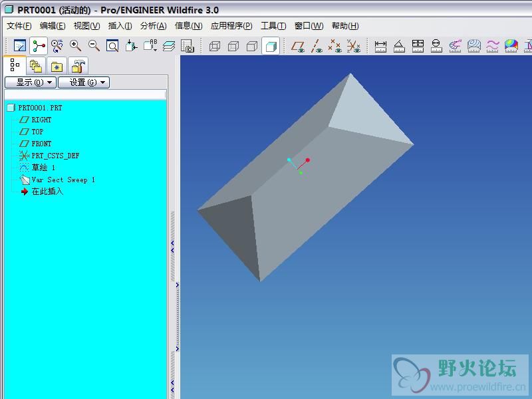Open the 插入(I) menu
The height and width of the screenshot is (399, 532).
pos(120,26)
